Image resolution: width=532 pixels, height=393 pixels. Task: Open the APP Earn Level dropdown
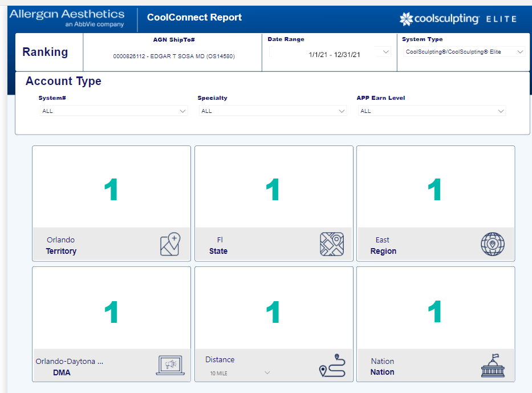click(x=432, y=111)
